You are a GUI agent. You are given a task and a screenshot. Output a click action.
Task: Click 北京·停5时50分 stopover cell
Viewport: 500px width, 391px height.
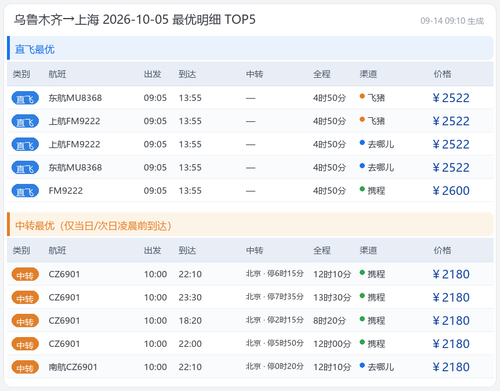275,343
